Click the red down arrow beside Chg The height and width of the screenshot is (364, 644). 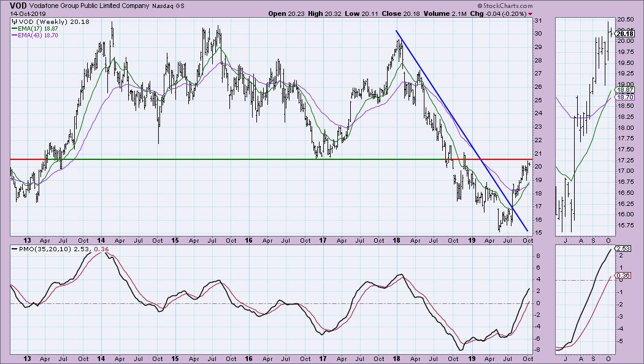click(x=531, y=14)
